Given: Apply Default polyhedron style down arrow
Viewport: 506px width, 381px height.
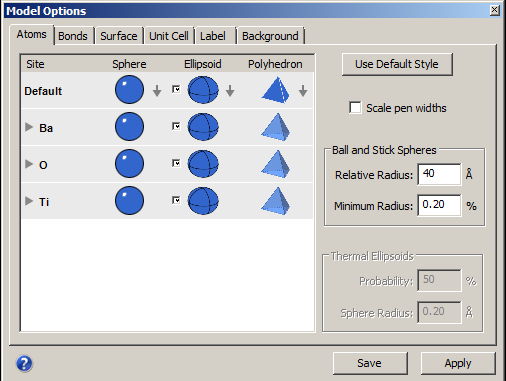Looking at the screenshot, I should pyautogui.click(x=303, y=91).
